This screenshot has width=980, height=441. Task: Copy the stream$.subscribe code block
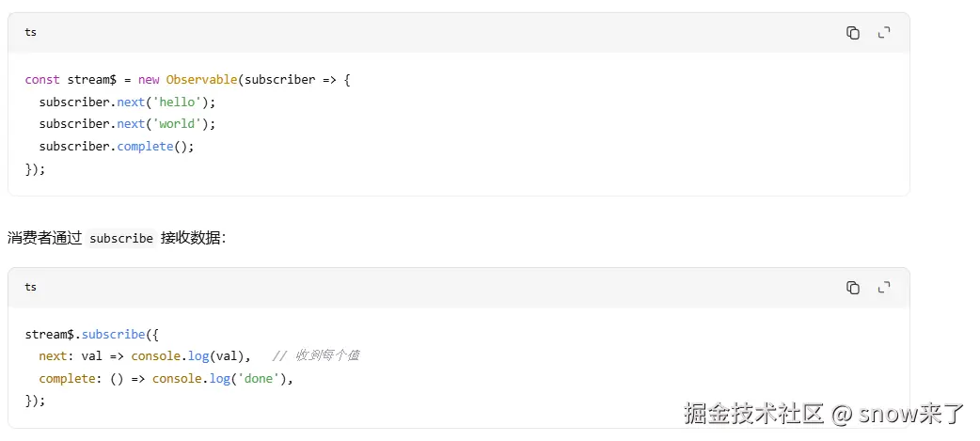852,288
